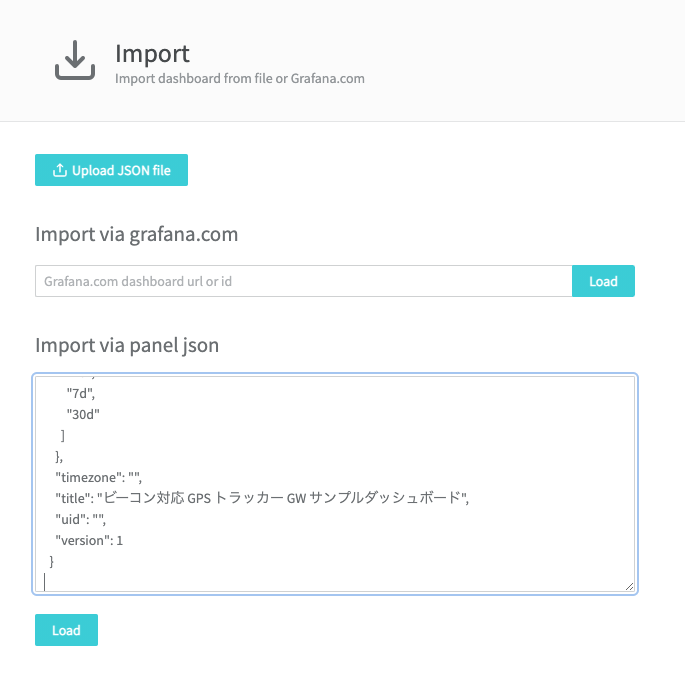Click the empty last line of the JSON textarea
The image size is (685, 676).
[335, 582]
